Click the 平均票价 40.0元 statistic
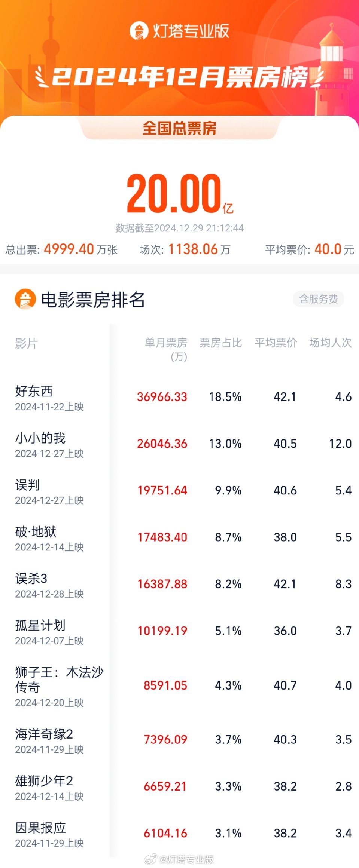This screenshot has height=868, width=359. click(309, 249)
